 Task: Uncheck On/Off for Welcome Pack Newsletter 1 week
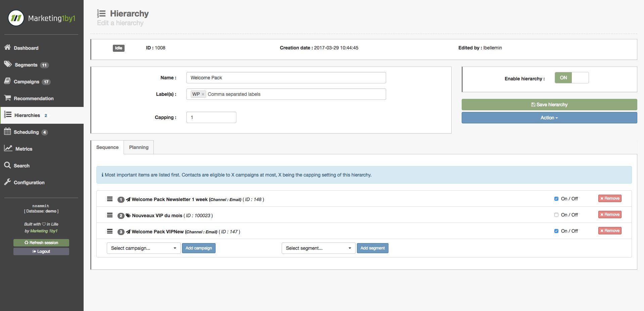click(x=556, y=199)
